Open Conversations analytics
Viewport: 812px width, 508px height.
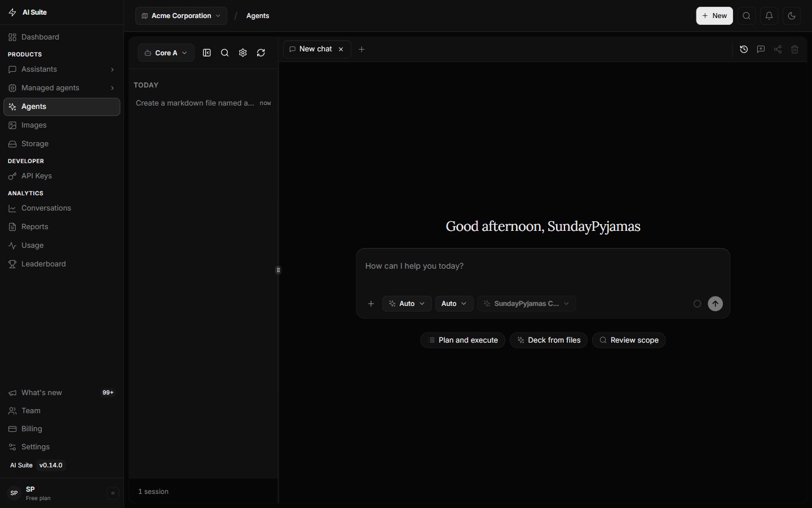[62, 208]
